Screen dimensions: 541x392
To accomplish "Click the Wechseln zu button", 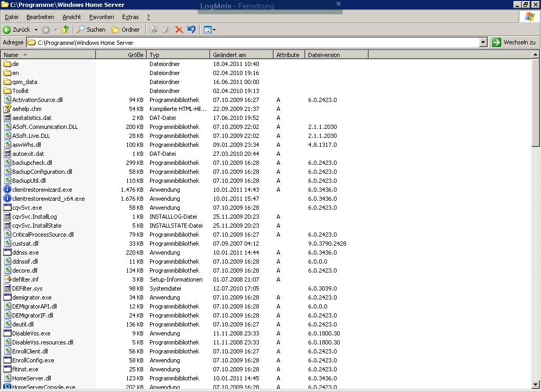I will [x=514, y=42].
